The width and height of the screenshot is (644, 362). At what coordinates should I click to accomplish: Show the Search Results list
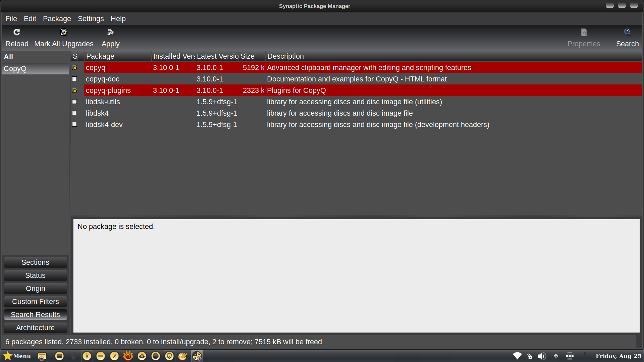tap(35, 315)
